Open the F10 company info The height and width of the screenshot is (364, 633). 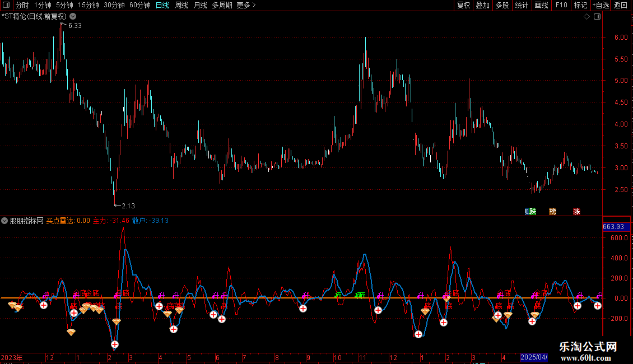pyautogui.click(x=561, y=5)
